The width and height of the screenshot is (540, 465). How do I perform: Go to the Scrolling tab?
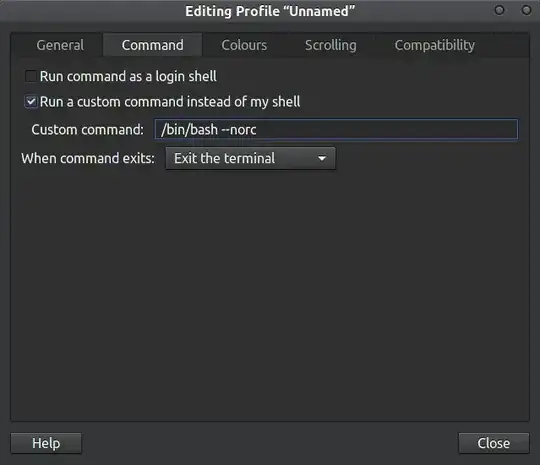coord(331,45)
